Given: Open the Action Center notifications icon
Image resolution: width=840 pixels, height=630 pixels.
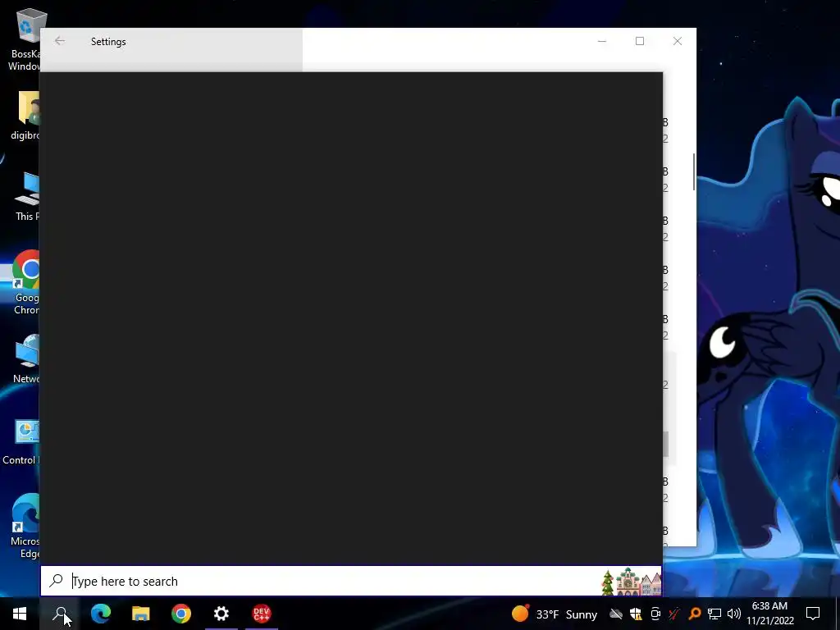Looking at the screenshot, I should coord(813,614).
